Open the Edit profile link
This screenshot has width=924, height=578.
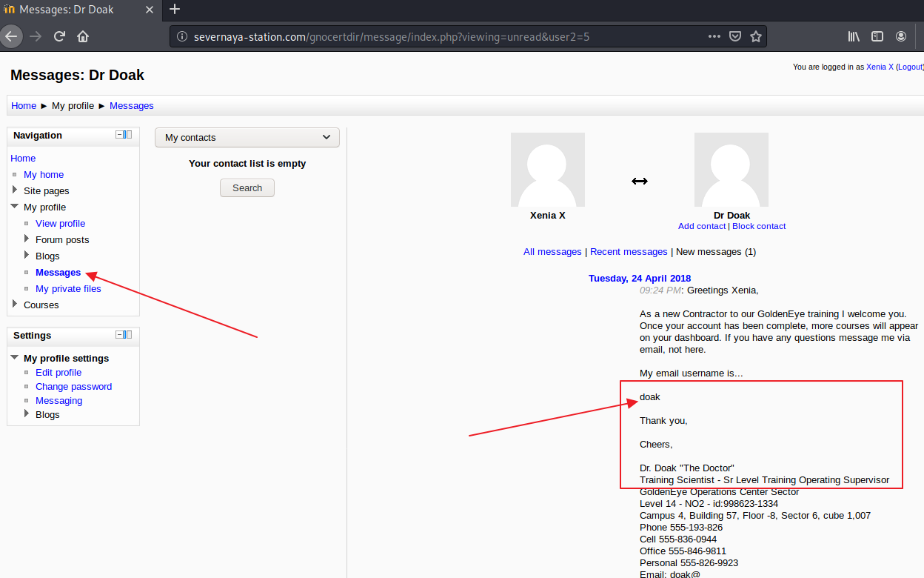coord(58,372)
